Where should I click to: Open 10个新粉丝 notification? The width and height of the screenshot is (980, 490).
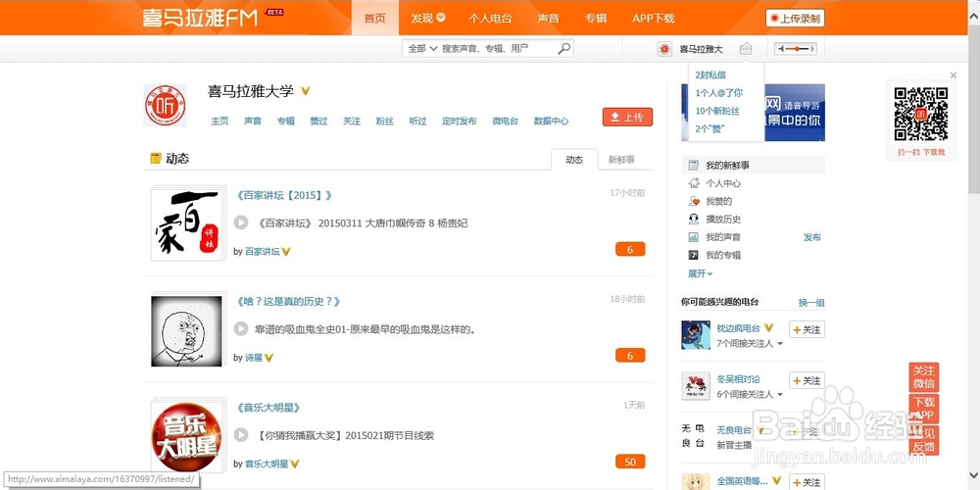(x=717, y=111)
